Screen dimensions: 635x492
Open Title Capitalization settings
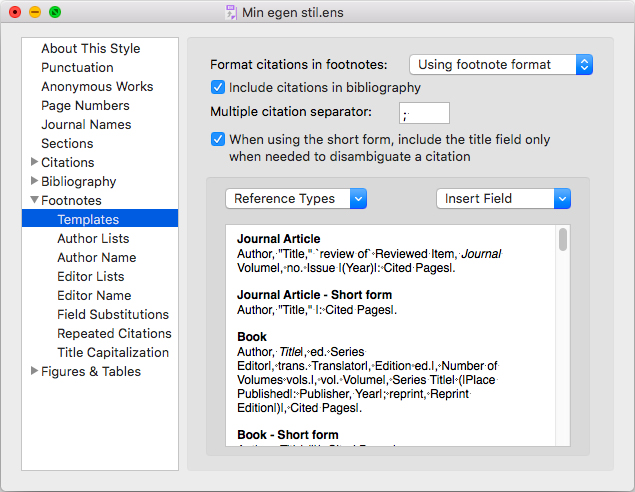coord(113,352)
